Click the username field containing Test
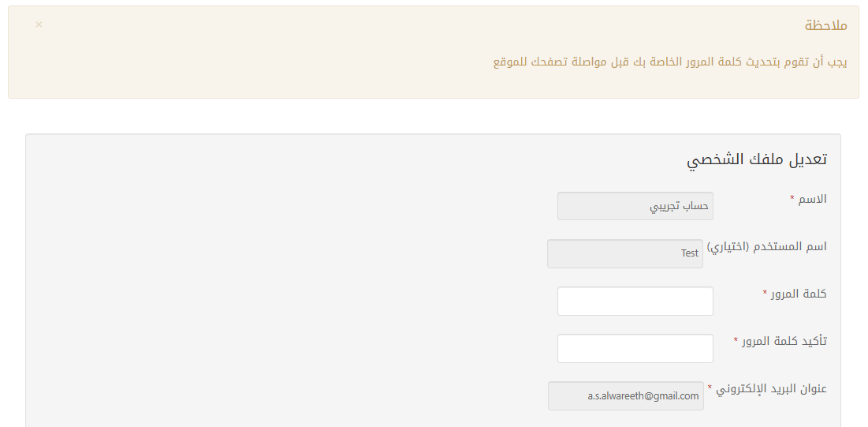The width and height of the screenshot is (868, 427). click(624, 254)
